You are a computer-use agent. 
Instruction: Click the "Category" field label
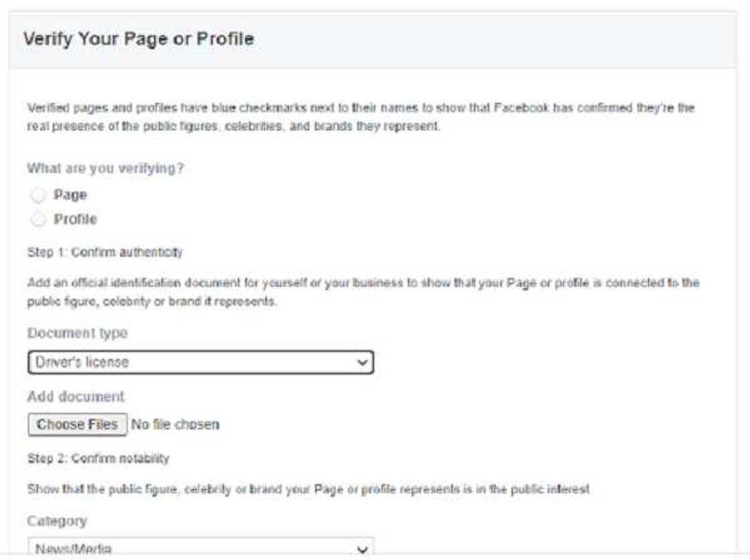(57, 520)
